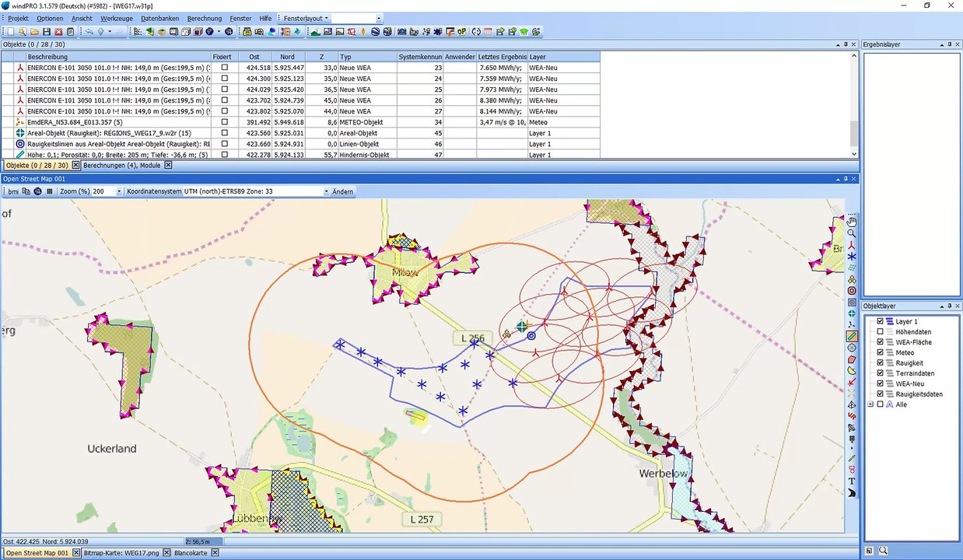Select the hand pan tool
This screenshot has width=963, height=560.
click(852, 222)
